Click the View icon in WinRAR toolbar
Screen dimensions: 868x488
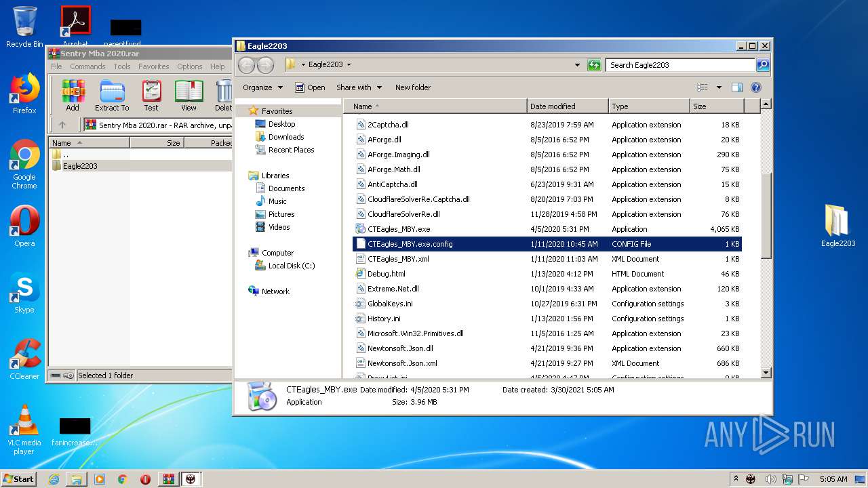pyautogui.click(x=189, y=95)
